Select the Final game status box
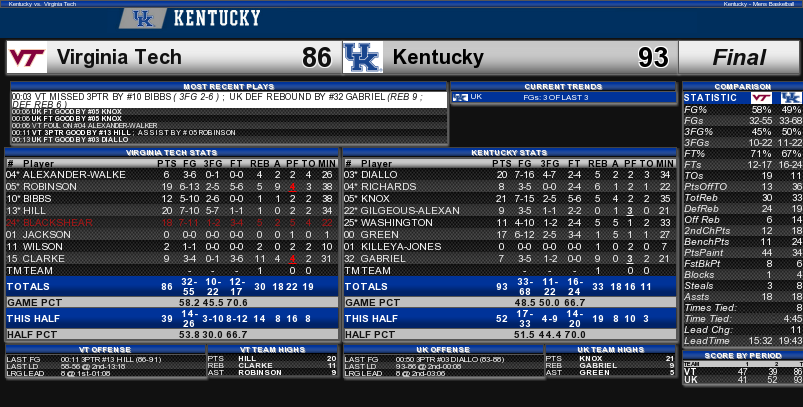This screenshot has width=803, height=407. click(x=738, y=57)
